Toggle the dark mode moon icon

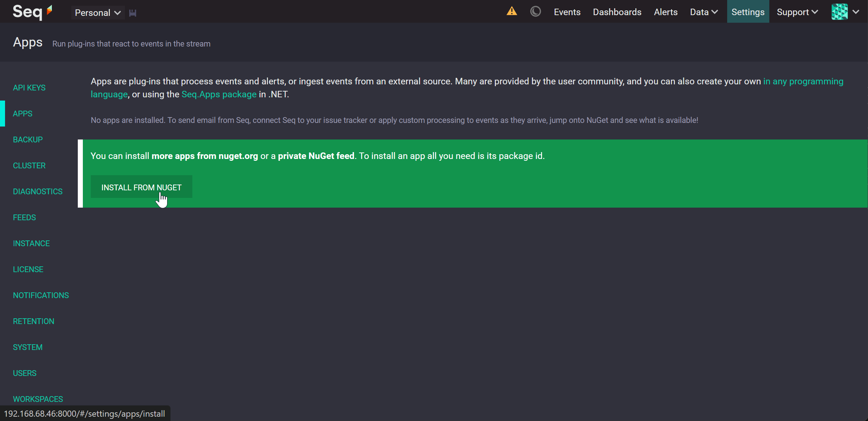pos(536,12)
